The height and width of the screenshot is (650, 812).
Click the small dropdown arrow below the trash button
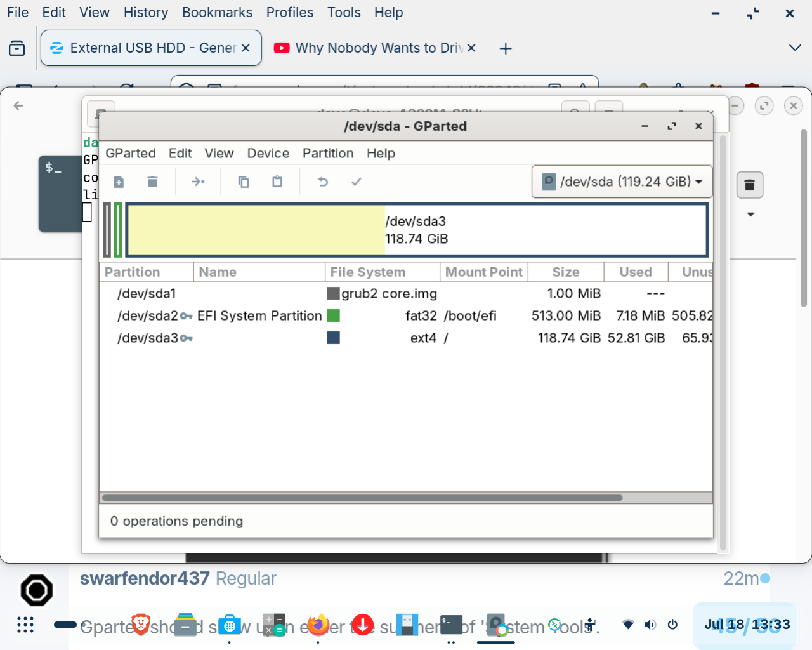pos(750,215)
